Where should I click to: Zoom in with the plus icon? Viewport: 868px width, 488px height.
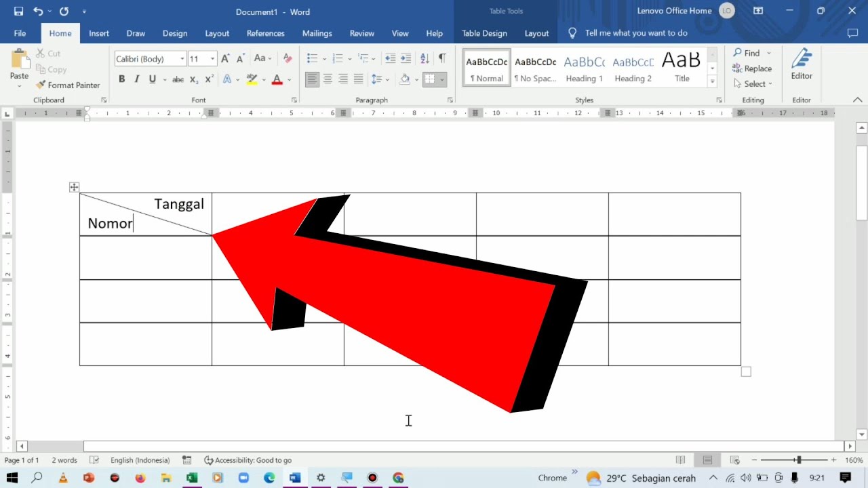point(833,460)
